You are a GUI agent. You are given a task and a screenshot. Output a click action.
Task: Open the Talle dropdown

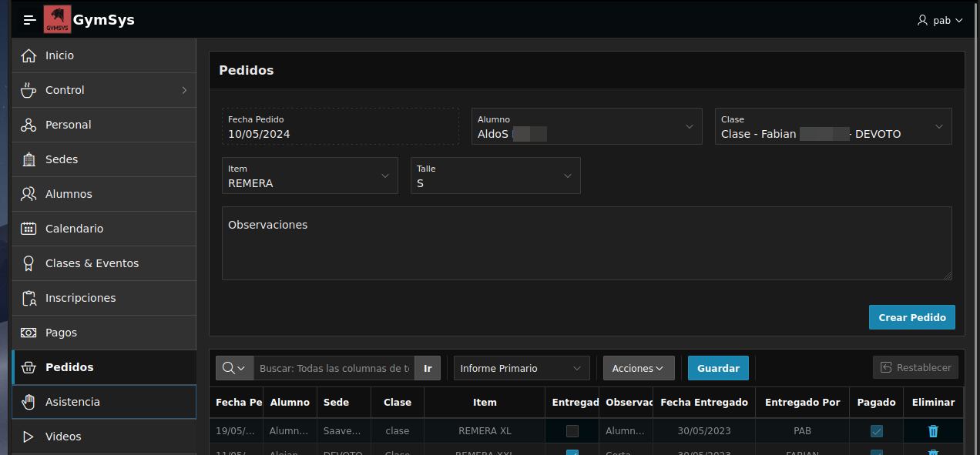pos(568,176)
